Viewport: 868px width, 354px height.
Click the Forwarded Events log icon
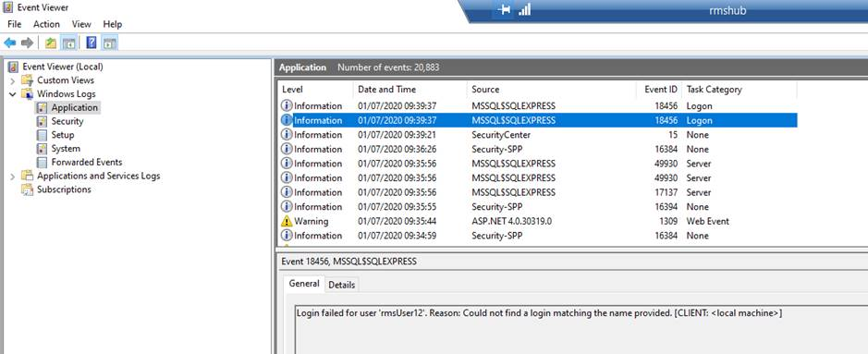[x=43, y=163]
